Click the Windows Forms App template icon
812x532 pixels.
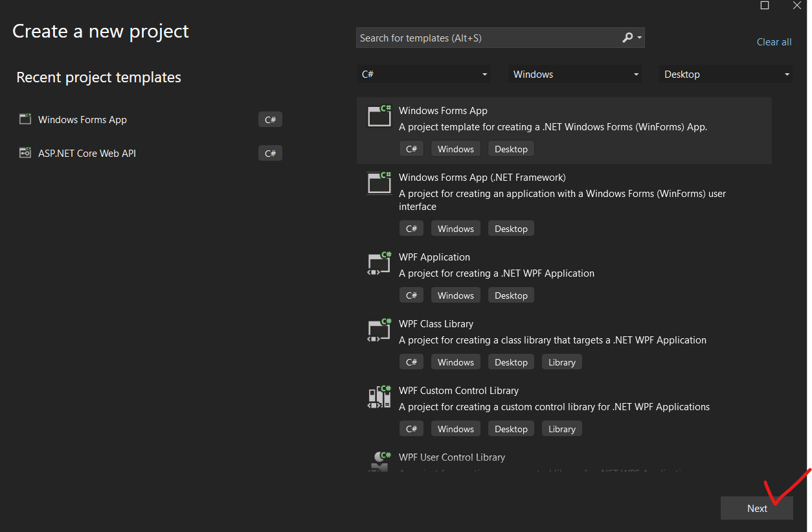click(x=379, y=115)
